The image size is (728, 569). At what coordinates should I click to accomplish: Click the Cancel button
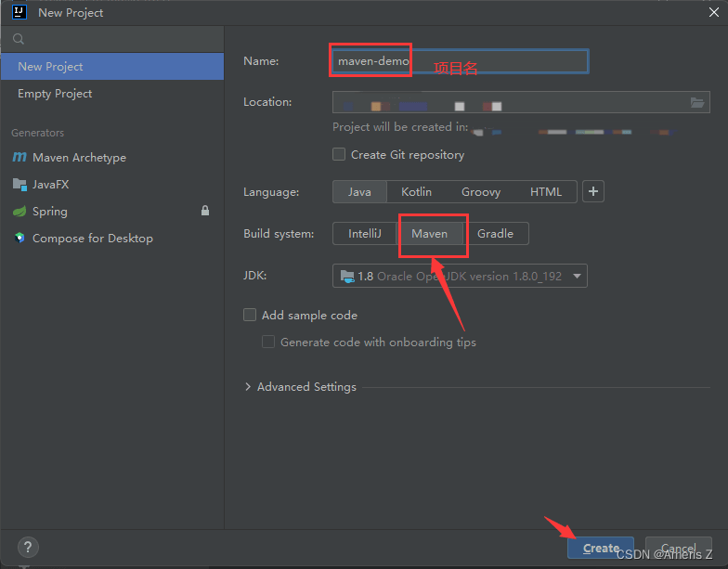pyautogui.click(x=679, y=548)
